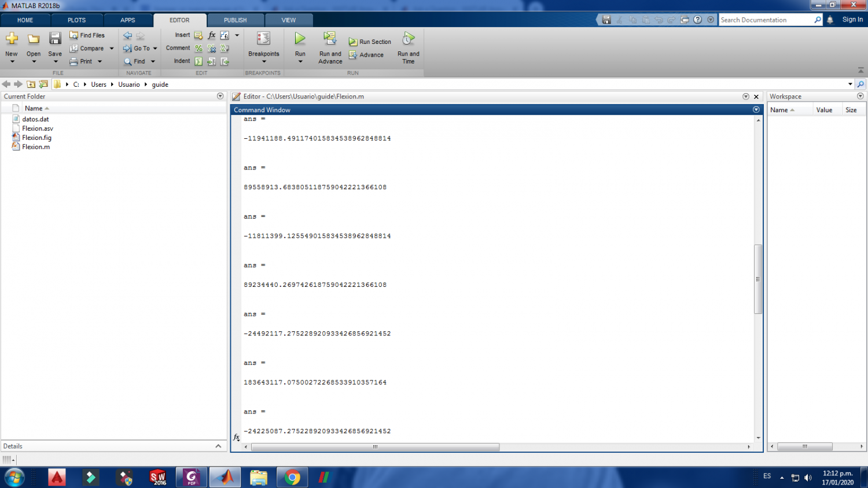The width and height of the screenshot is (868, 488).
Task: Click Run Section button
Action: point(370,42)
